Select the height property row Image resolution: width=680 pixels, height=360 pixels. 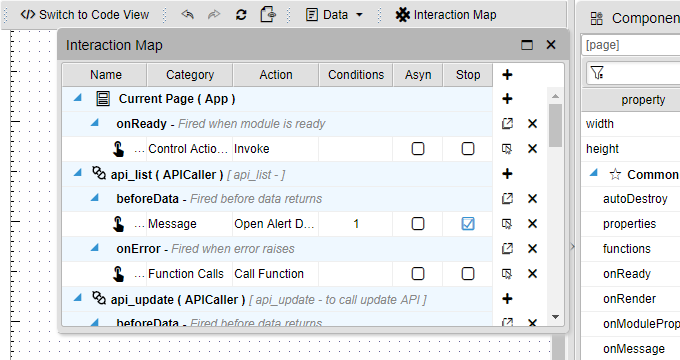coord(631,149)
